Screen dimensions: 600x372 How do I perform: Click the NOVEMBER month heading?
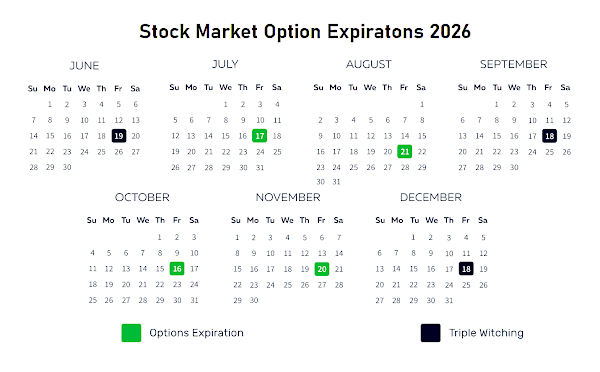[x=288, y=197]
